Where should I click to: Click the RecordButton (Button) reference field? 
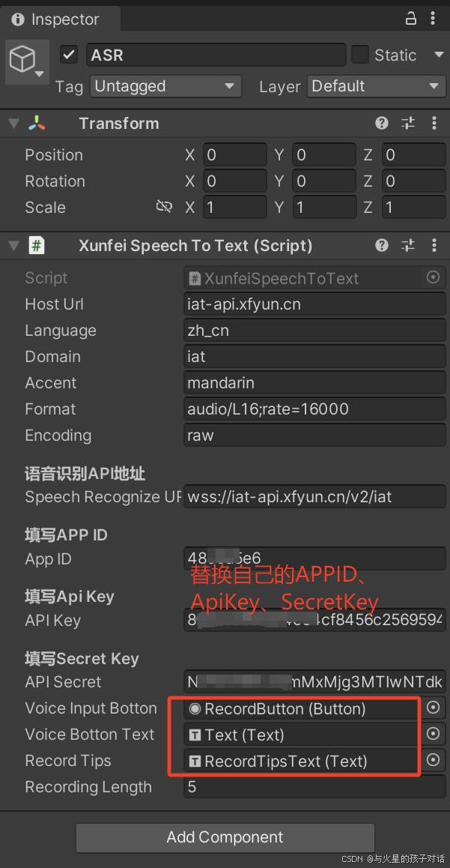click(x=304, y=708)
